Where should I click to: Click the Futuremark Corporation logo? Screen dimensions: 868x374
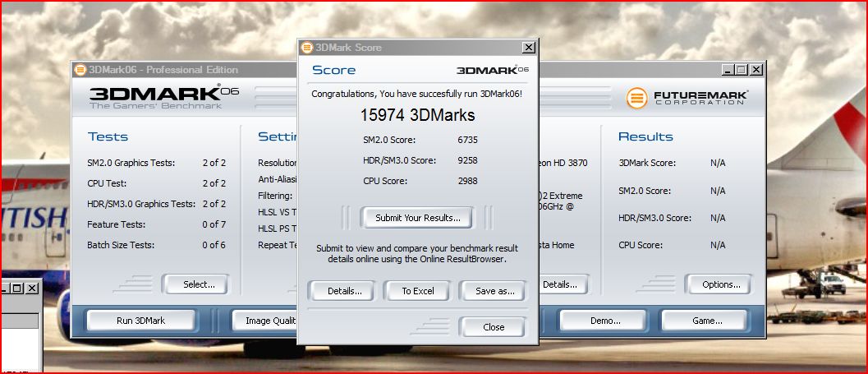tap(687, 98)
